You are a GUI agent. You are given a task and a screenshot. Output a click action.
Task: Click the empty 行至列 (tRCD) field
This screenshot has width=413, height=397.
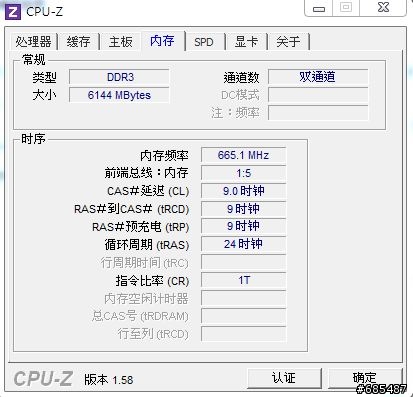243,334
